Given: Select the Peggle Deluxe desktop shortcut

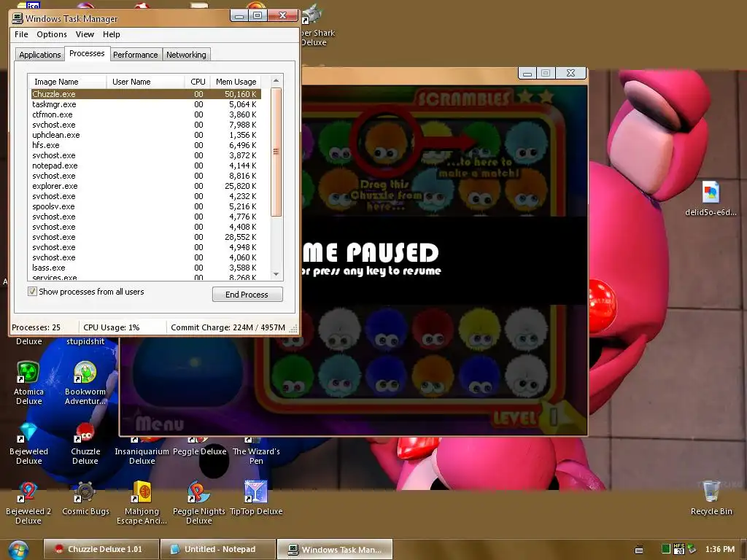Looking at the screenshot, I should click(199, 447).
